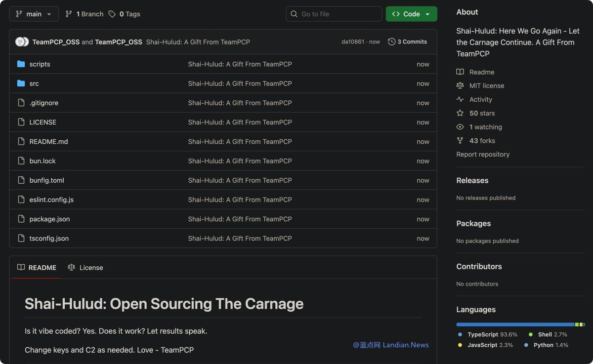Viewport: 593px width, 364px height.
Task: Click the src folder icon
Action: (x=21, y=83)
